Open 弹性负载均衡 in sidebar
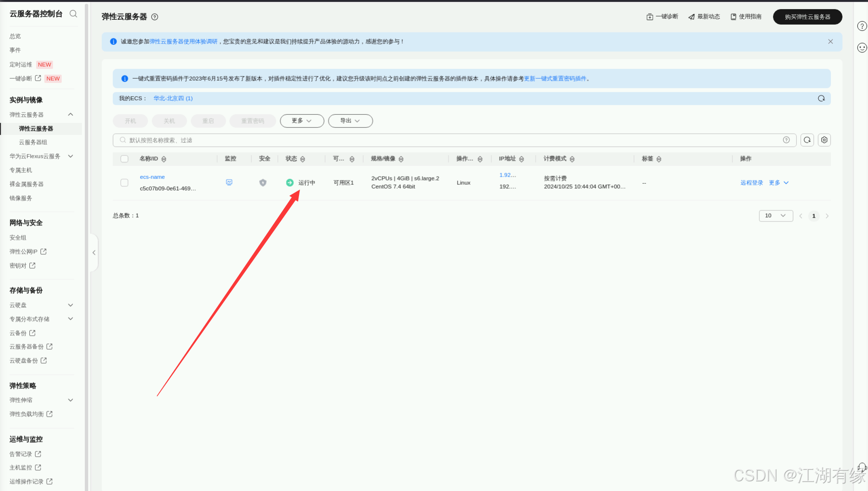This screenshot has height=491, width=868. (31, 414)
